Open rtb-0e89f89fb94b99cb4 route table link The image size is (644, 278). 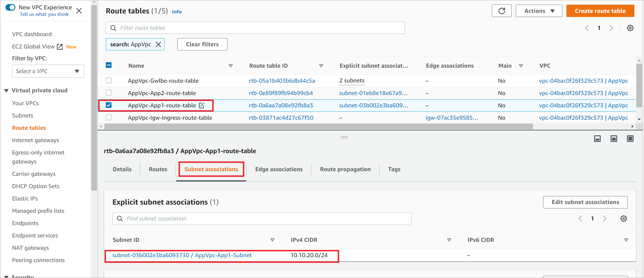(x=281, y=93)
